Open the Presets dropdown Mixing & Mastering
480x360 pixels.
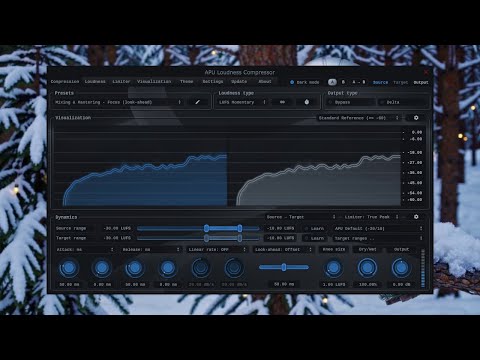pos(118,102)
